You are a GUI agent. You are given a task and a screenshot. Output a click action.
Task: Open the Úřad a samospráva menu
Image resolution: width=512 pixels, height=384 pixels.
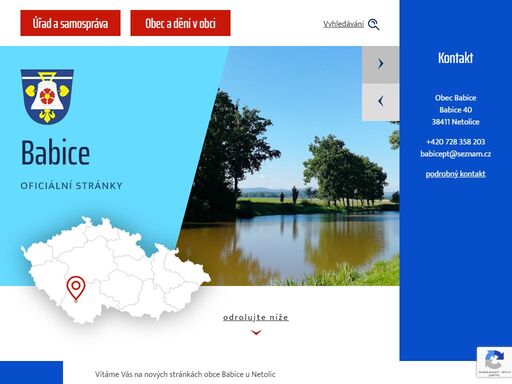click(70, 23)
